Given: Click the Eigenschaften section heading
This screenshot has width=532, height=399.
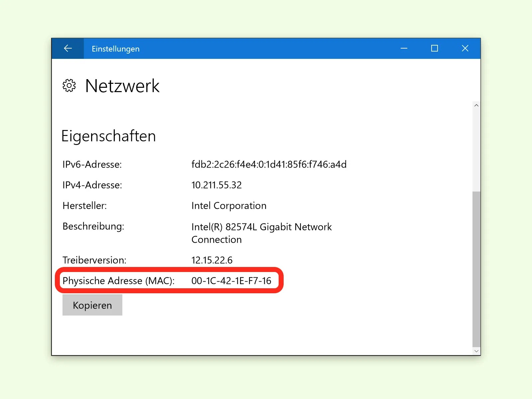Looking at the screenshot, I should pos(109,136).
